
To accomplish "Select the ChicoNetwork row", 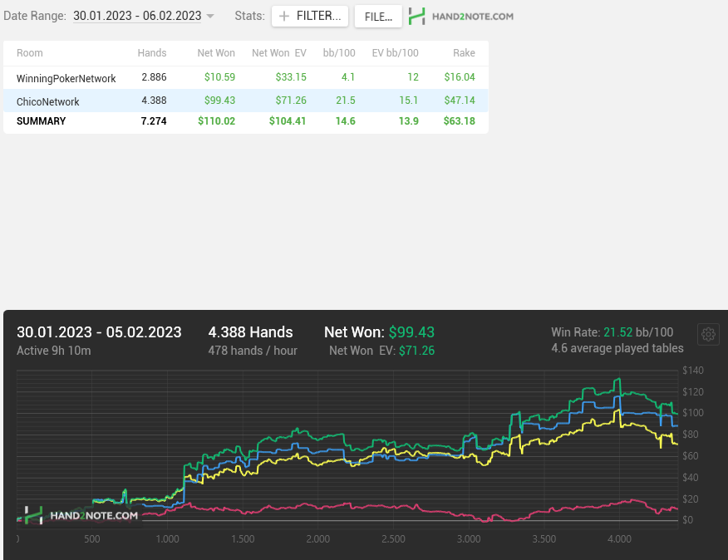I will pyautogui.click(x=246, y=101).
